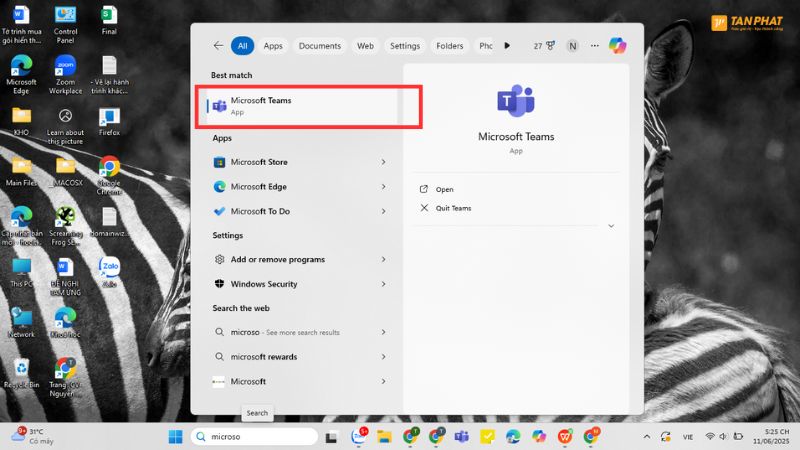This screenshot has width=800, height=450.
Task: Open the Copilot taskbar icon
Action: [x=539, y=437]
